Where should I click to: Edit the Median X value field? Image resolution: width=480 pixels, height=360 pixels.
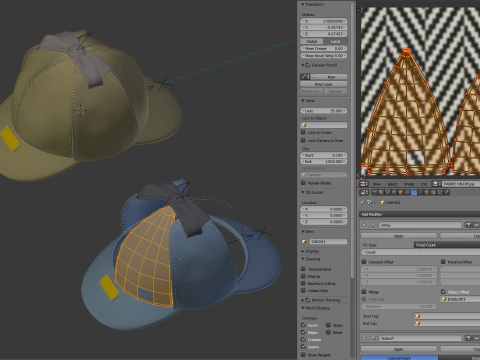pyautogui.click(x=324, y=21)
